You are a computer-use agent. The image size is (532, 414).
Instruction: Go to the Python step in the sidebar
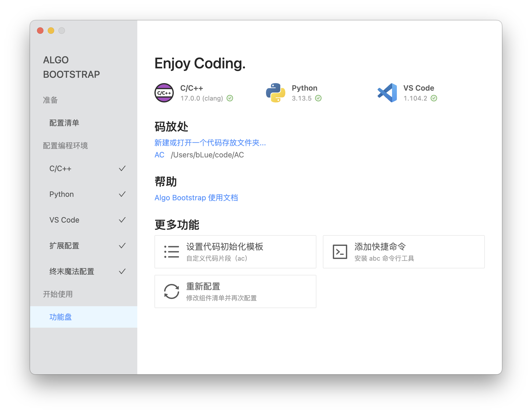(x=62, y=194)
